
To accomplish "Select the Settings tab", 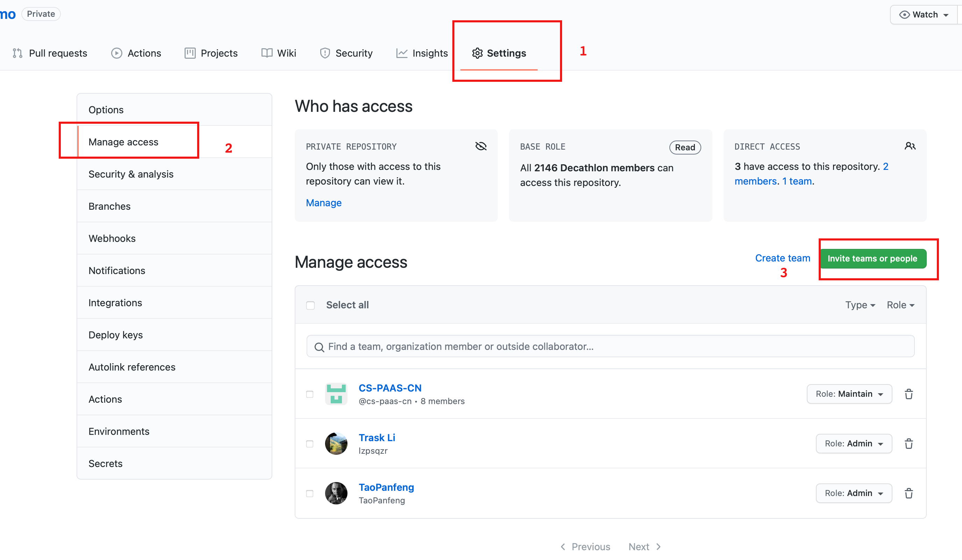I will pyautogui.click(x=499, y=53).
